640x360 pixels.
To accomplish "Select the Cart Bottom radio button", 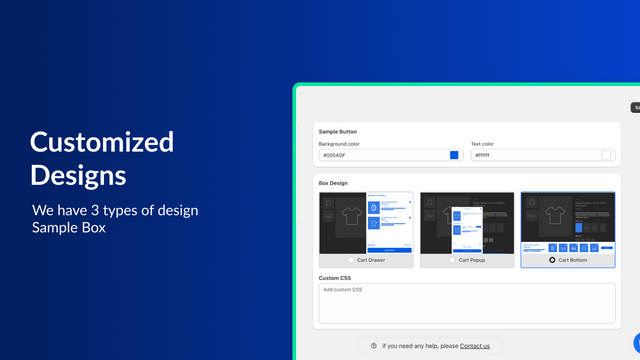I will click(552, 260).
